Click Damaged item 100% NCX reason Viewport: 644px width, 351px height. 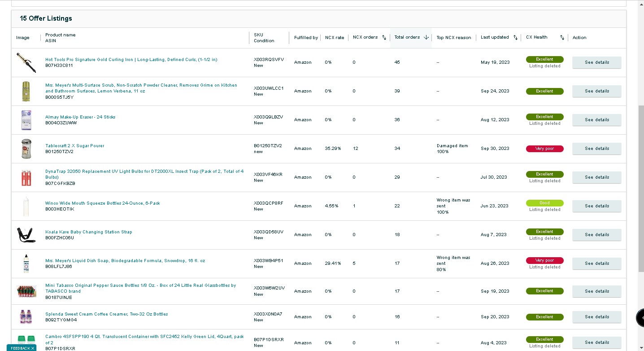click(452, 149)
